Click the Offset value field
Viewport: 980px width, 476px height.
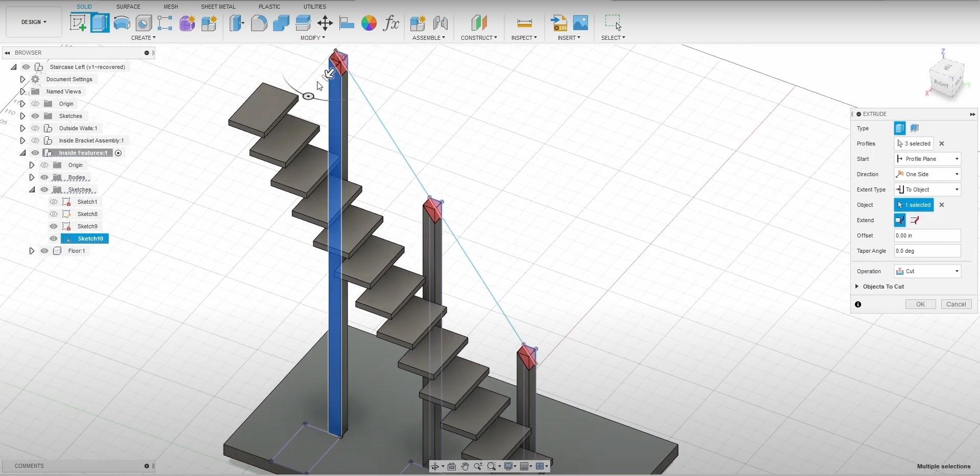[927, 235]
